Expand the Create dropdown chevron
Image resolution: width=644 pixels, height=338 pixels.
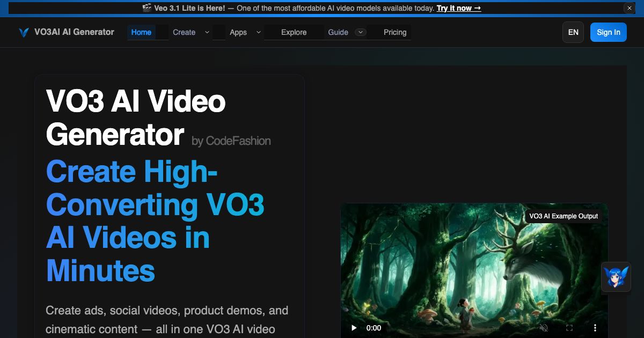[207, 32]
